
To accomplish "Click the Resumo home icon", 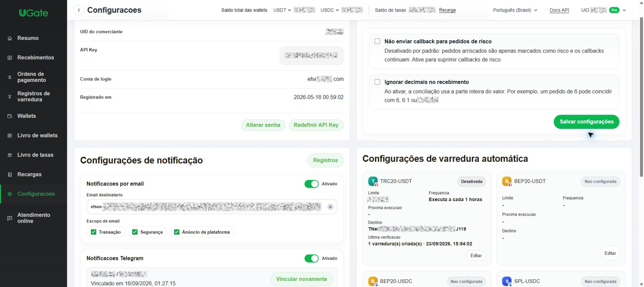I will pyautogui.click(x=10, y=38).
